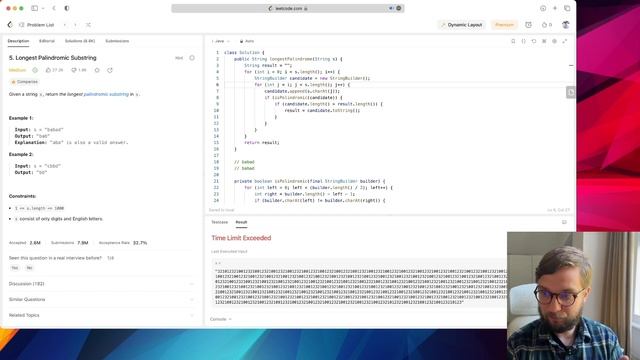This screenshot has height=360, width=640.
Task: Expand the Discussion section
Action: pyautogui.click(x=101, y=284)
